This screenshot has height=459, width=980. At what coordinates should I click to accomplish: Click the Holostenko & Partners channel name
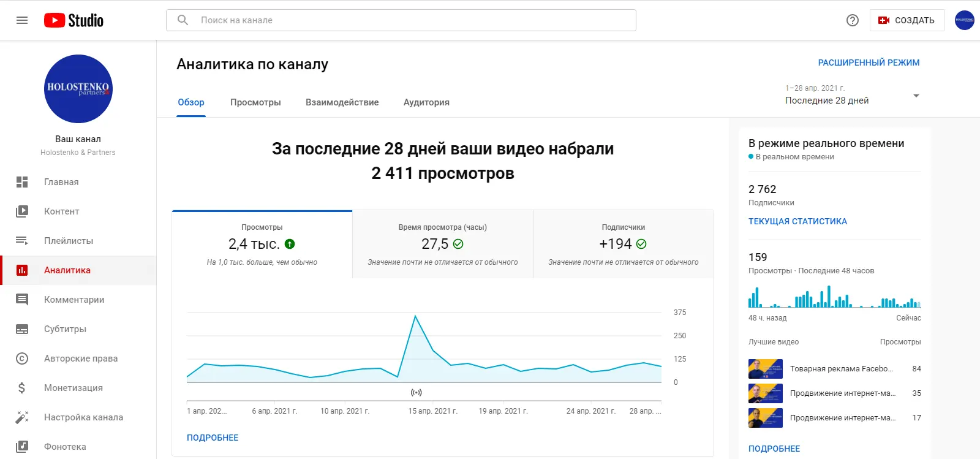coord(78,153)
